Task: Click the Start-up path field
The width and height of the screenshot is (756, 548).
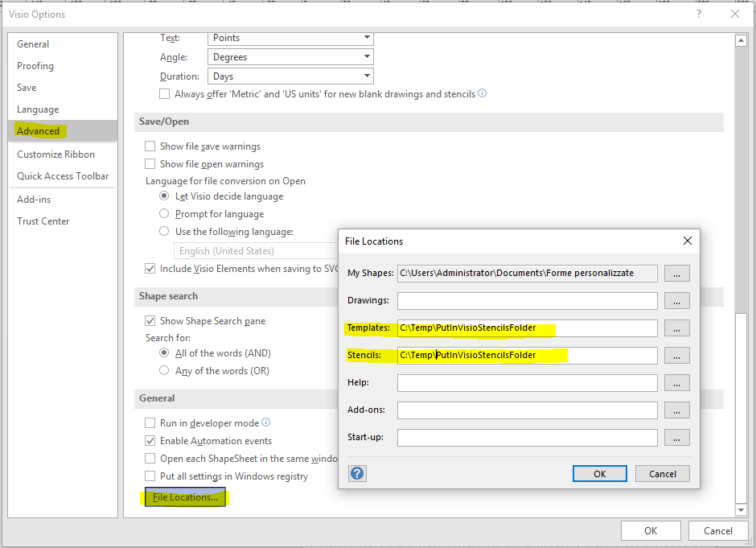Action: 528,438
